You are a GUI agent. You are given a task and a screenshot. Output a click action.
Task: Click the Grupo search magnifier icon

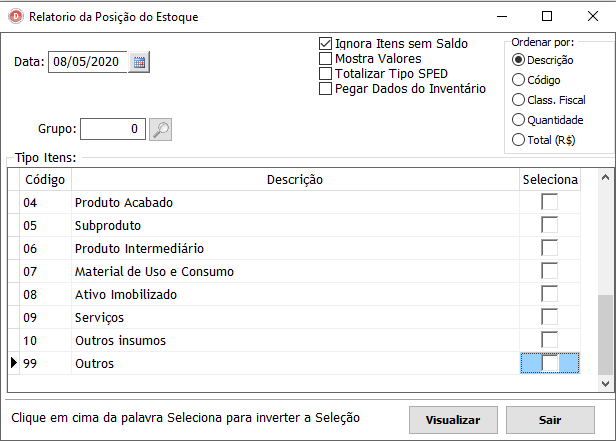(x=161, y=129)
